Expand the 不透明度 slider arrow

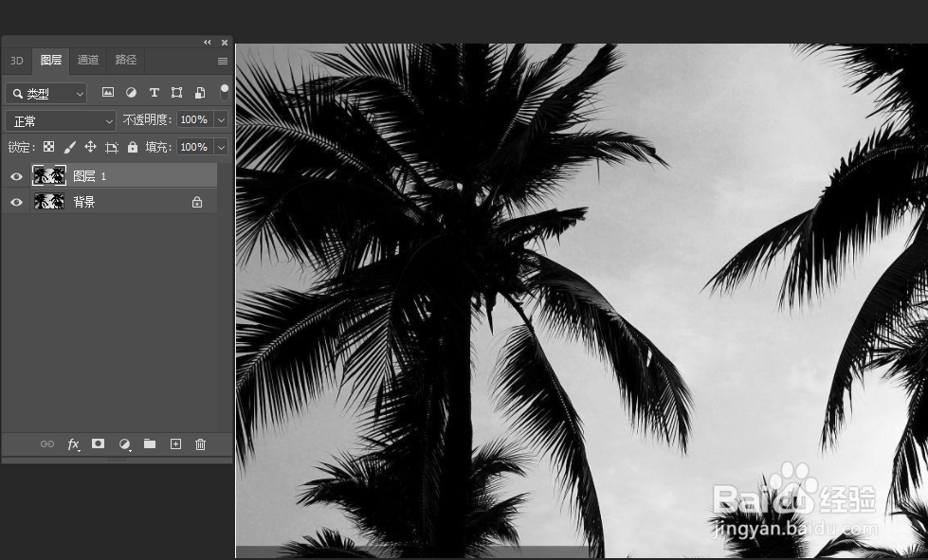[x=222, y=120]
